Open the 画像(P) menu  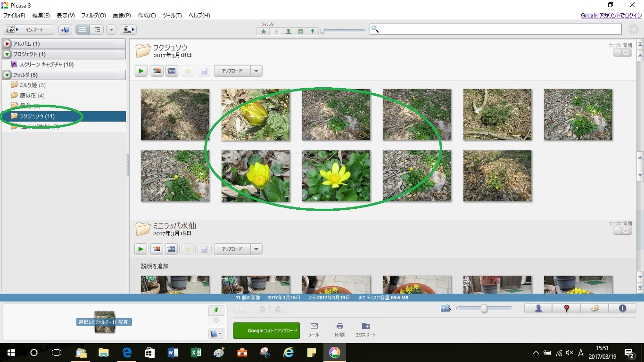[122, 16]
